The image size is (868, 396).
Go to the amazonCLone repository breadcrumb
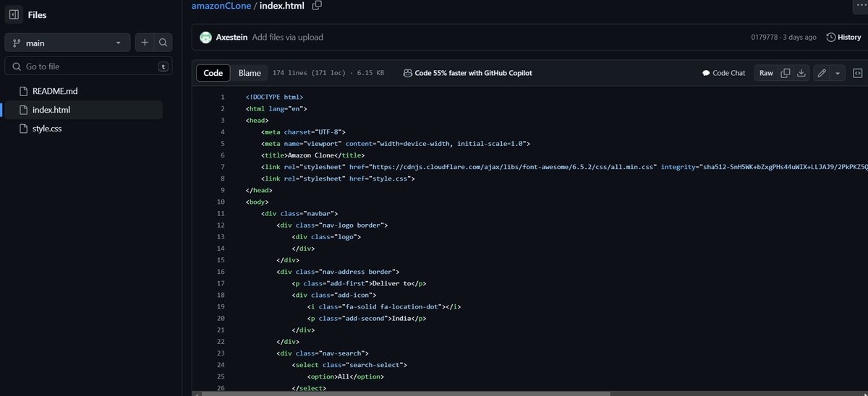click(x=220, y=6)
